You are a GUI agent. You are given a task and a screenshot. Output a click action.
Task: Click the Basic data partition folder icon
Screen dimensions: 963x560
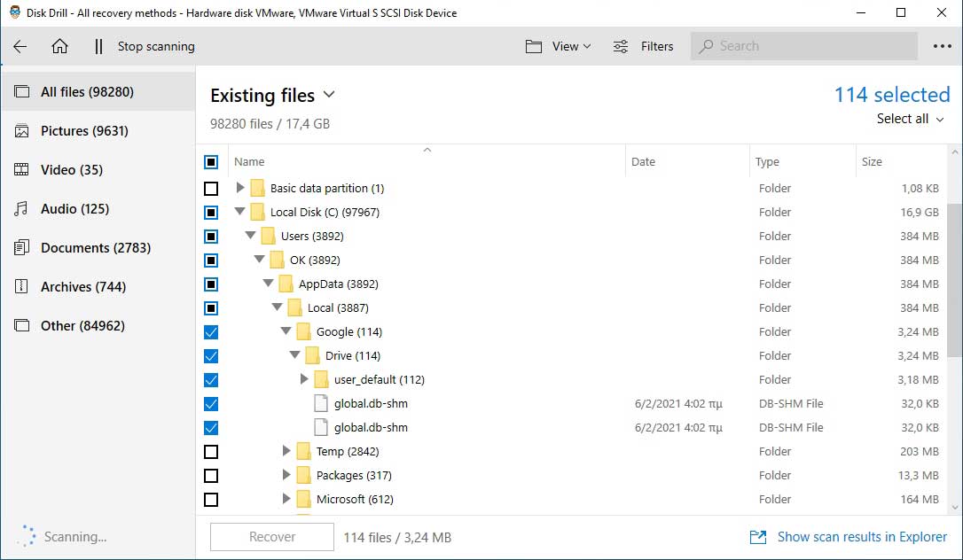(257, 189)
